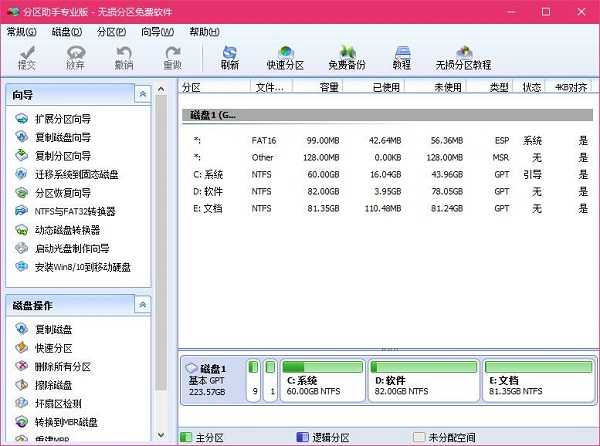Collapse the 磁盘操作 panel section
The width and height of the screenshot is (600, 446).
point(143,304)
